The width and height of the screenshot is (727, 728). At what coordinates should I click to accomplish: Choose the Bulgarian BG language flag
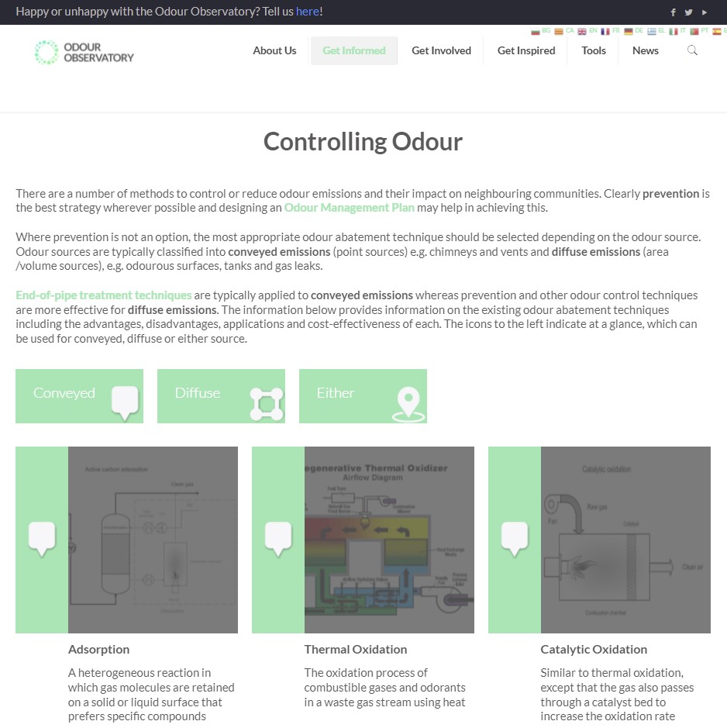coord(536,32)
